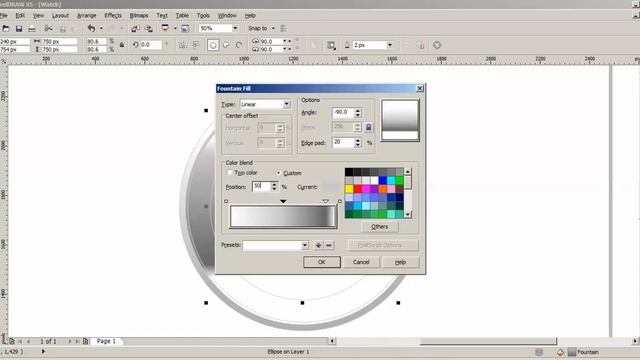Pick the yellow swatch in the palette
640x360 pixels.
point(349,189)
